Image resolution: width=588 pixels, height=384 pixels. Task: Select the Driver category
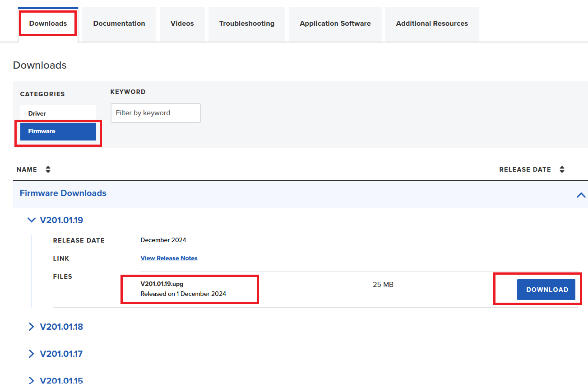click(58, 113)
